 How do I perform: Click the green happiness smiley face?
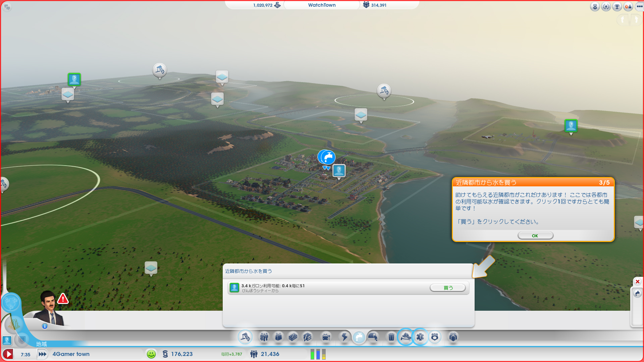pos(151,354)
